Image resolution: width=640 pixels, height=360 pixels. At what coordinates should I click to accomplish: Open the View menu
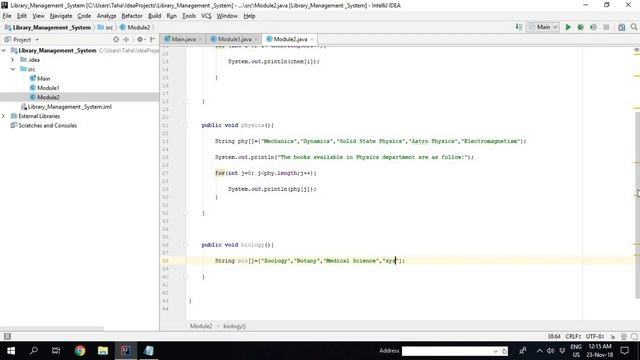[x=38, y=16]
